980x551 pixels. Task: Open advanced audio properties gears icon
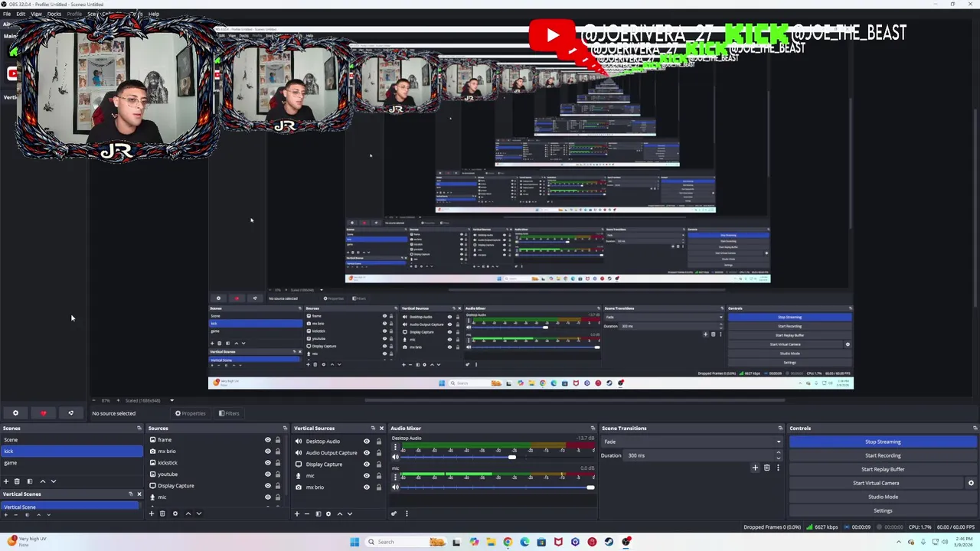[394, 514]
